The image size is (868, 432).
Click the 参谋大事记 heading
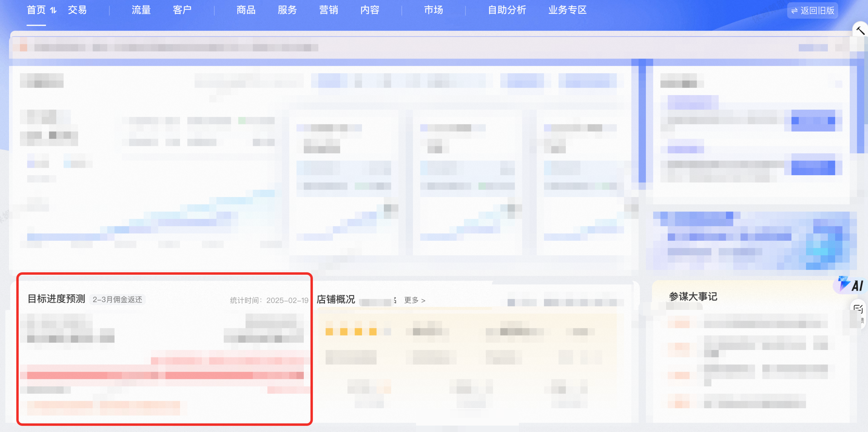pos(693,297)
